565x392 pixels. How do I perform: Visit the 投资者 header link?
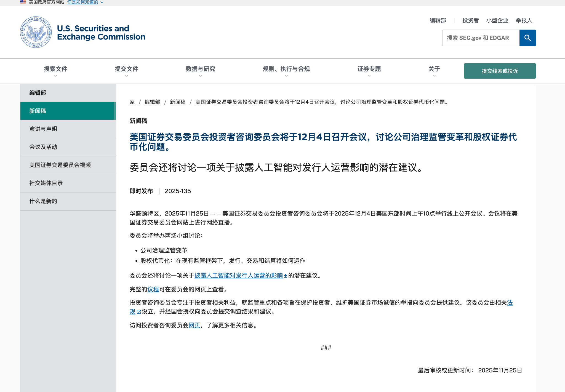pyautogui.click(x=470, y=20)
